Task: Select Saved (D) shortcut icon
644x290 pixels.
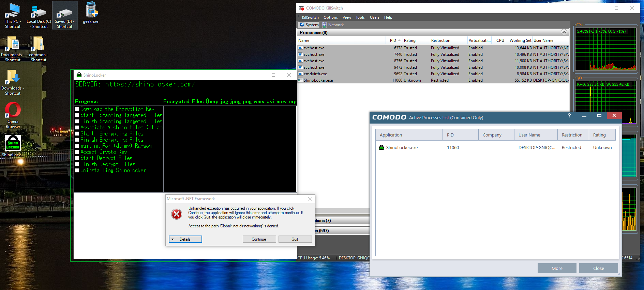Action: pos(64,16)
